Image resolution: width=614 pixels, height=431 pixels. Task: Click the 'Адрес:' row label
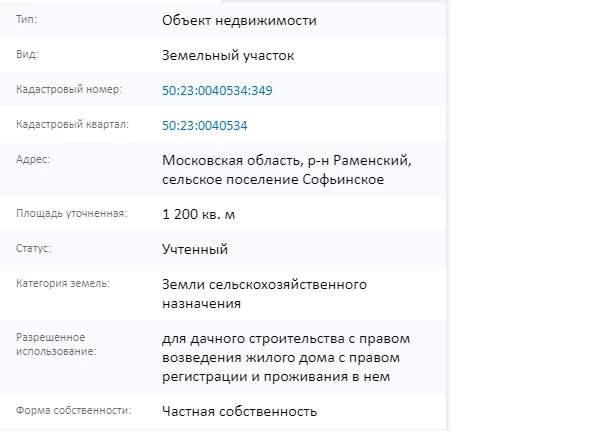pos(33,160)
